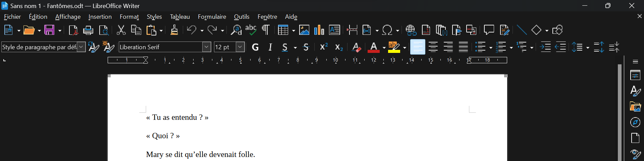Click the Insert special character icon

click(x=387, y=30)
